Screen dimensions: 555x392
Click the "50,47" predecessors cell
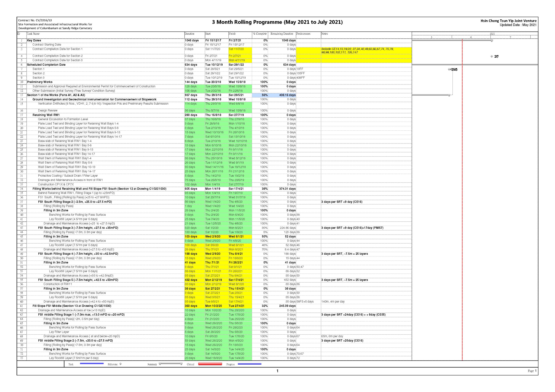[300, 267]
